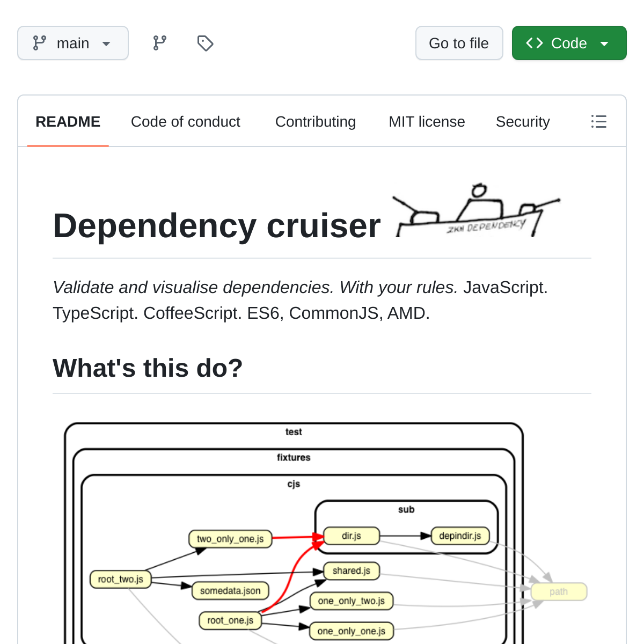Select the Security tab
This screenshot has height=644, width=644.
pos(523,122)
